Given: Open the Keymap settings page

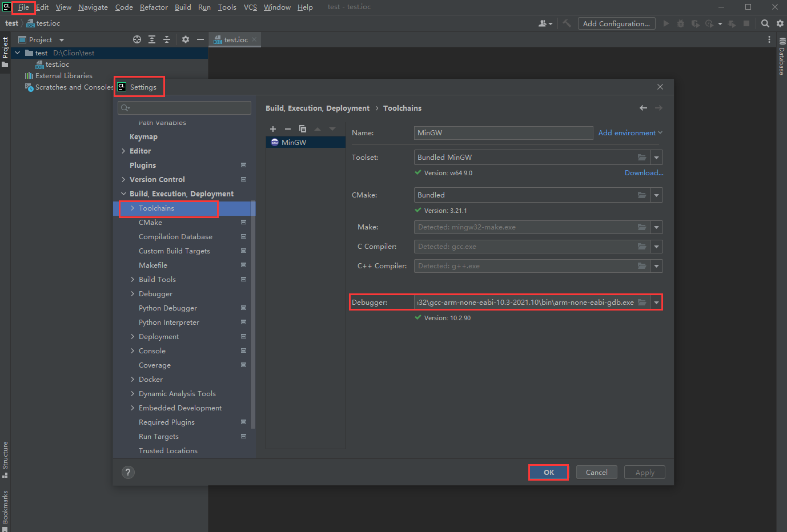Looking at the screenshot, I should [x=143, y=136].
